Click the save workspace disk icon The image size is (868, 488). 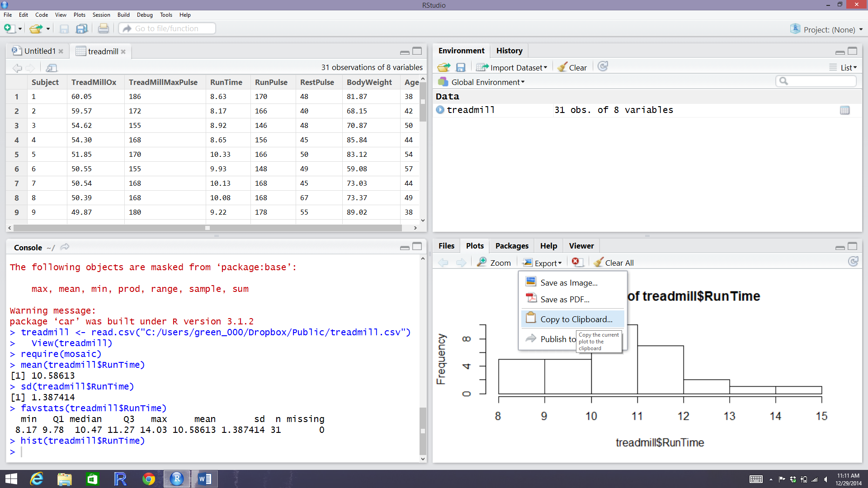[460, 67]
